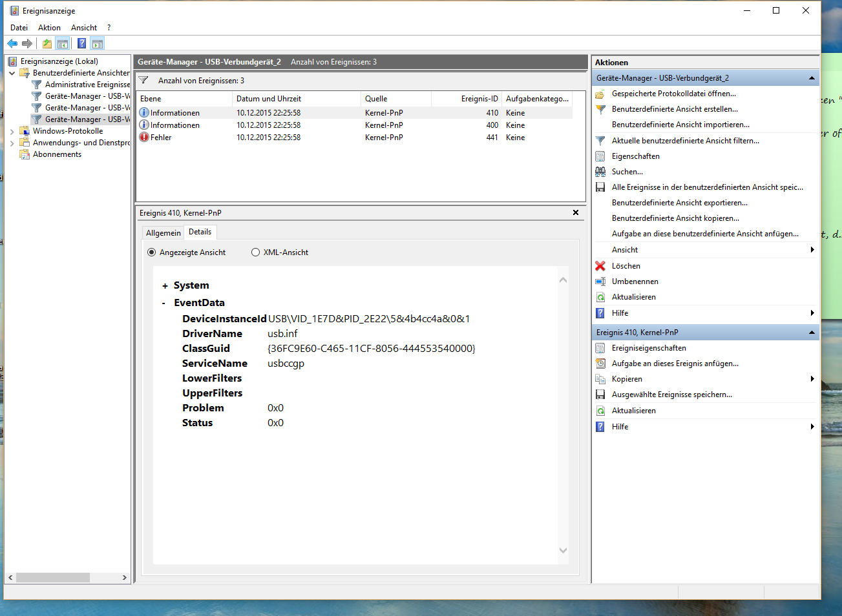Click the back arrow toolbar icon
Viewport: 842px width, 616px height.
[12, 44]
